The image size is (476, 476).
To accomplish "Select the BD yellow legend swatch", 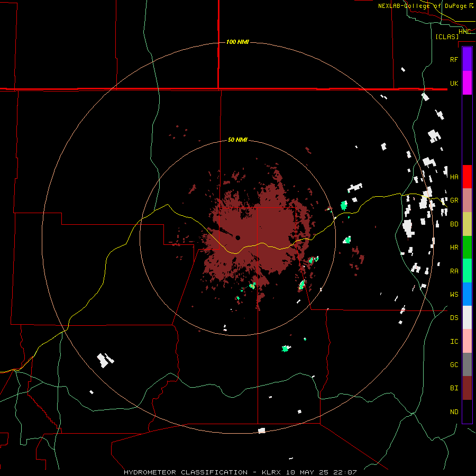I will point(467,224).
